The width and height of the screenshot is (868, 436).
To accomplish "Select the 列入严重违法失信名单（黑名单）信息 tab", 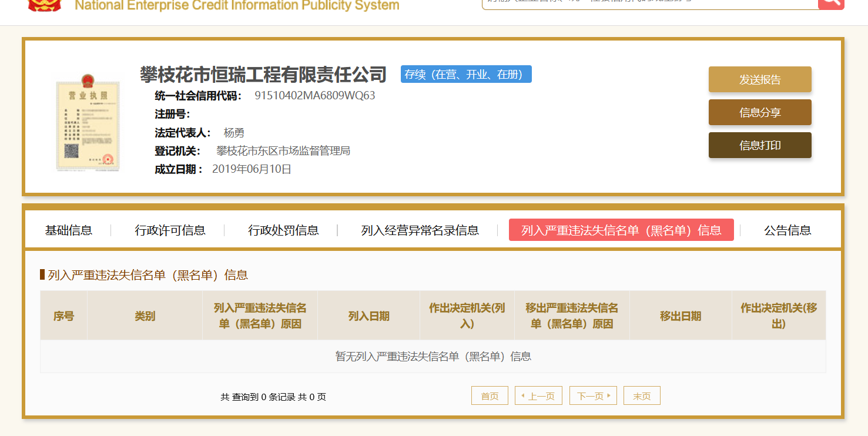I will 621,230.
